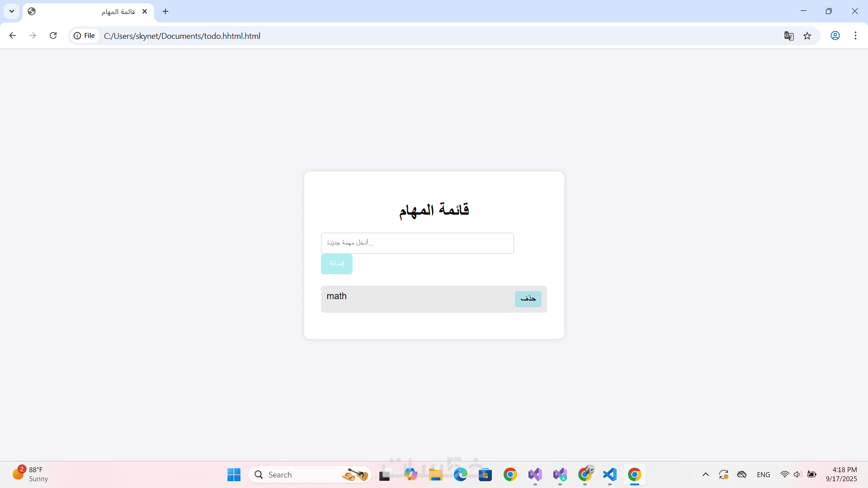Screen dimensions: 868x488
Task: Click the browser reload page icon
Action: tap(53, 36)
